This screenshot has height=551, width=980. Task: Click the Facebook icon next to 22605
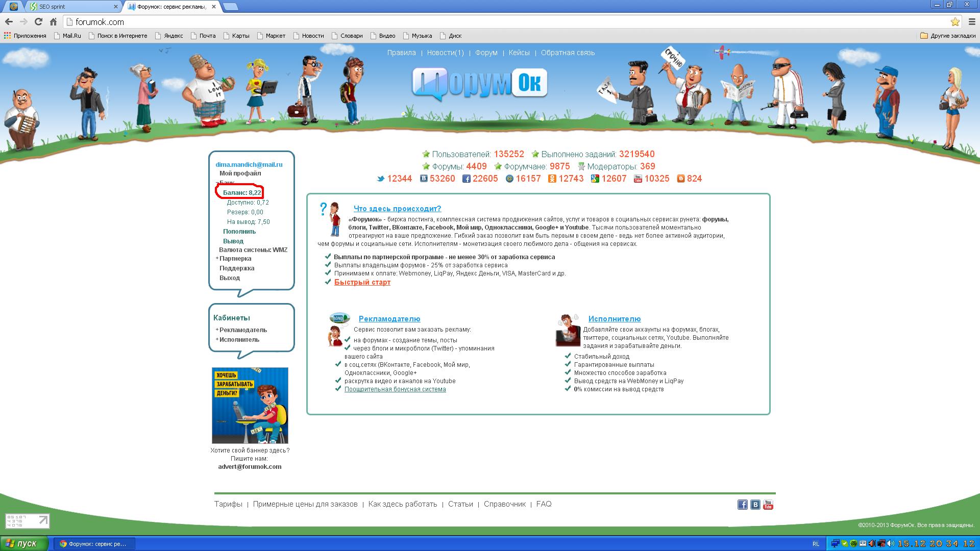[x=467, y=179]
